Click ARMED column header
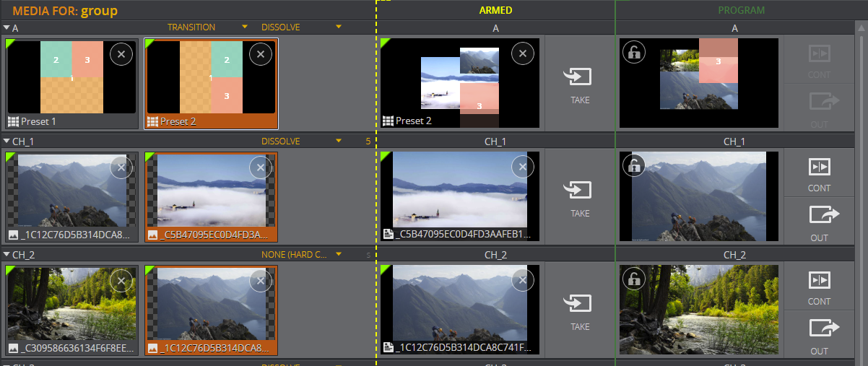The height and width of the screenshot is (366, 868). (495, 10)
